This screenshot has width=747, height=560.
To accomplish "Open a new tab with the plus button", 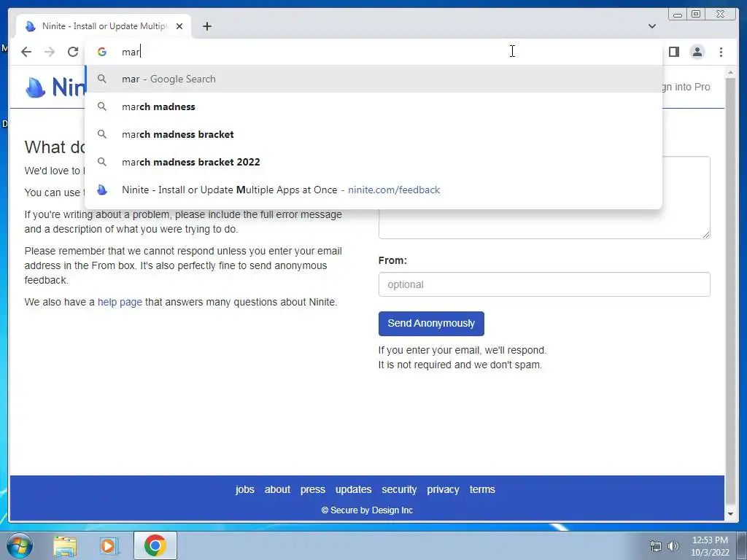I will [x=206, y=26].
